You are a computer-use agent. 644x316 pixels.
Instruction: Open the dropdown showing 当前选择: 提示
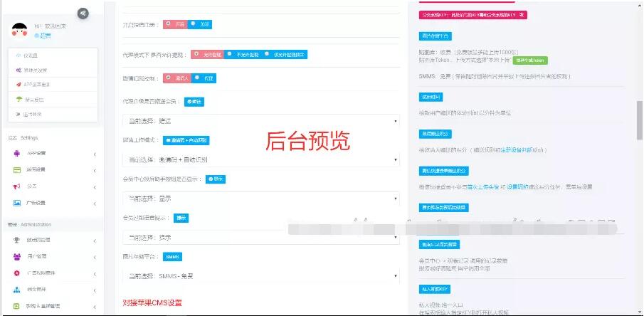tap(260, 236)
